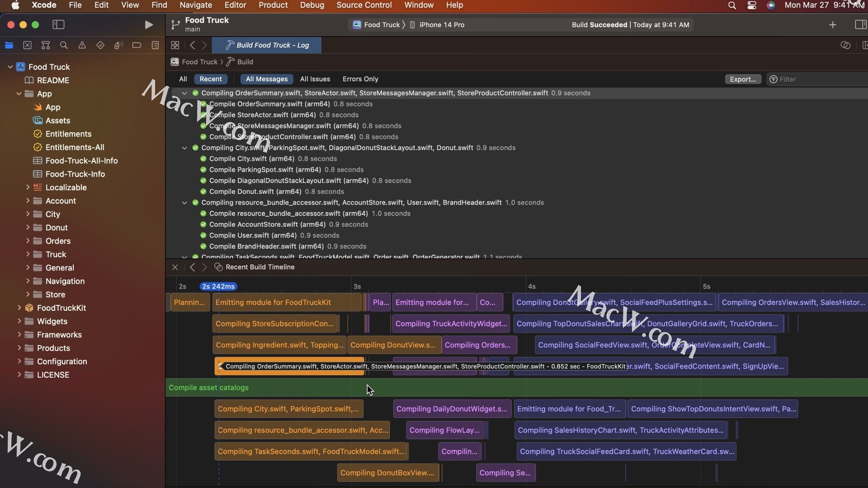Show All Messages in the log
The height and width of the screenshot is (488, 868).
267,79
